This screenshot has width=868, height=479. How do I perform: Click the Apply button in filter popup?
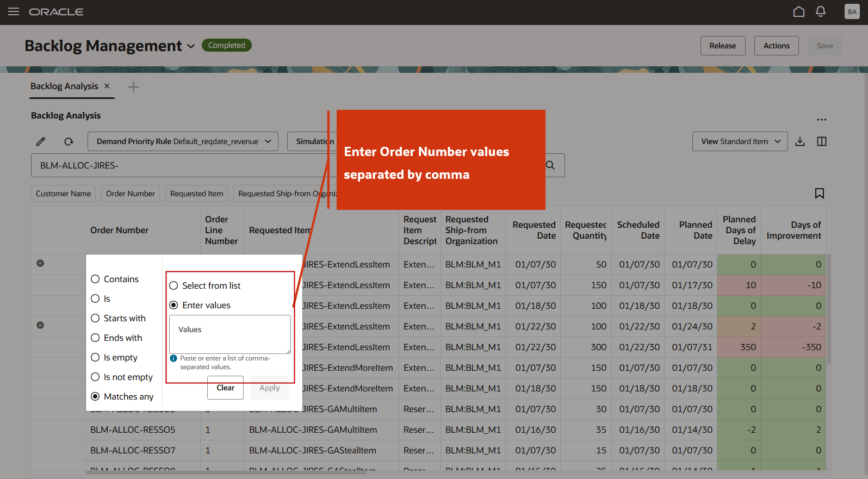(270, 388)
